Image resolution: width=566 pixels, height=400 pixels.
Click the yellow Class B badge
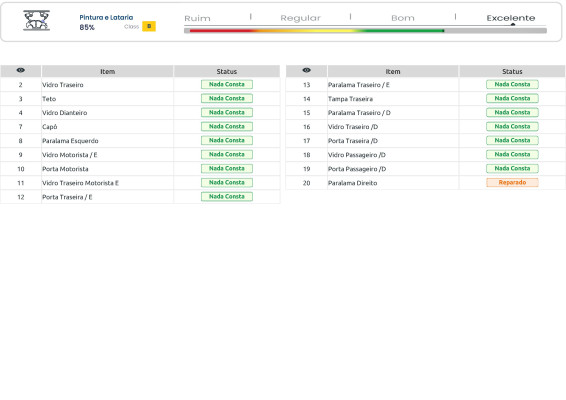[149, 26]
